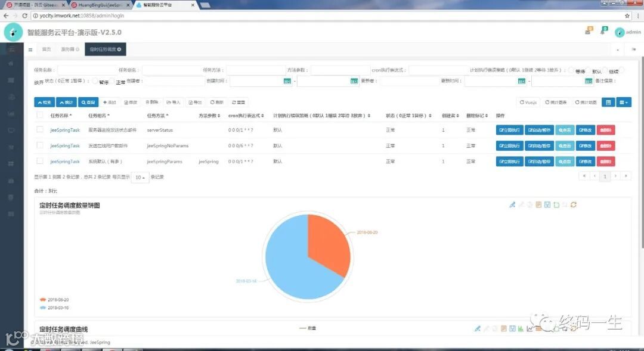Image resolution: width=644 pixels, height=351 pixels.
Task: Close the 定时任务调度 tab via its x icon
Action: click(x=119, y=49)
